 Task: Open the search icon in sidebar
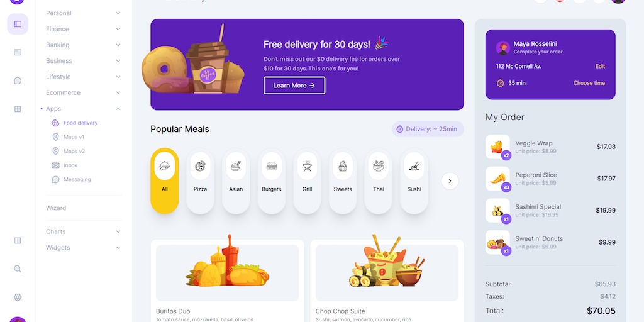[18, 269]
